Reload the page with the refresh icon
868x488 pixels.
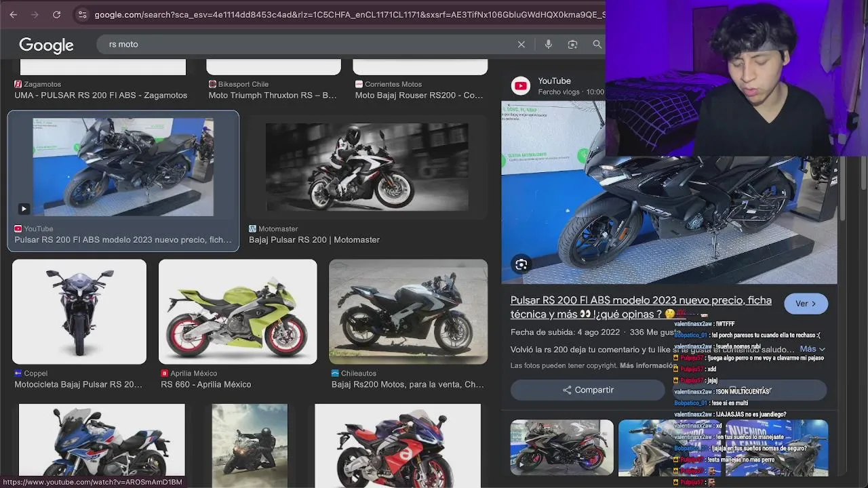pyautogui.click(x=57, y=14)
